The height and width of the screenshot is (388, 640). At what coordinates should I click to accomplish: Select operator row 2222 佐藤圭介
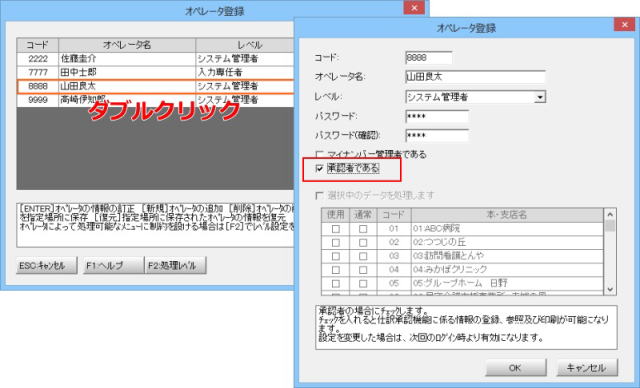(155, 59)
